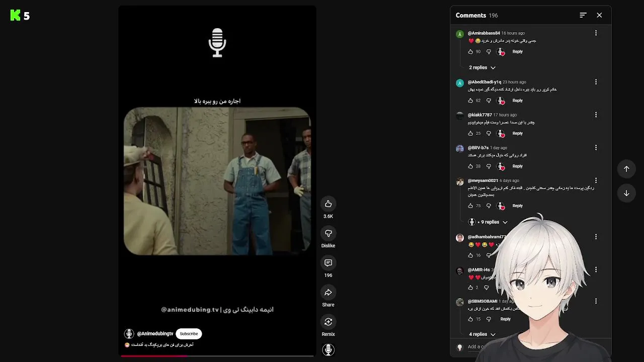Click the '16 hours ago' comment timestamp
This screenshot has width=644, height=362.
513,33
